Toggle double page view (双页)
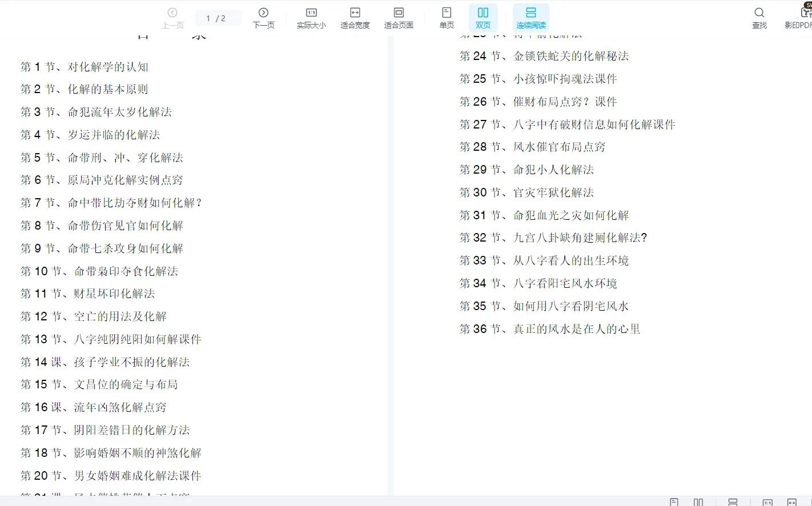 pos(483,18)
